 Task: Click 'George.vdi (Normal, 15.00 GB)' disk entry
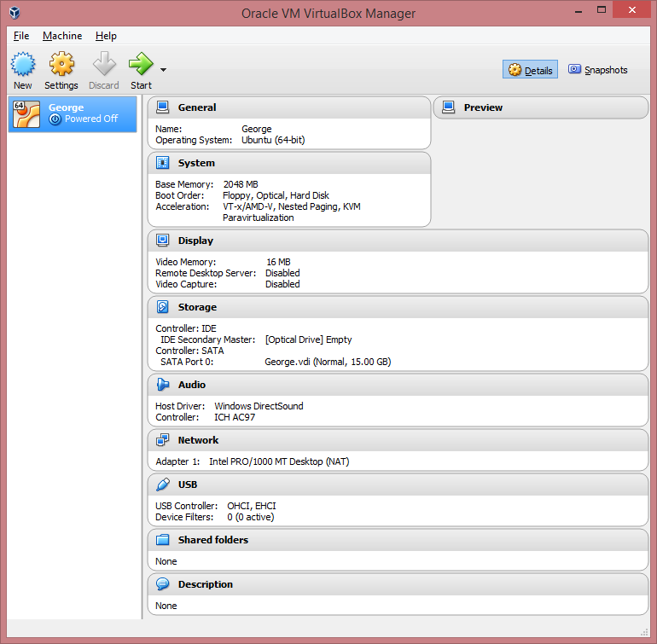[x=328, y=362]
